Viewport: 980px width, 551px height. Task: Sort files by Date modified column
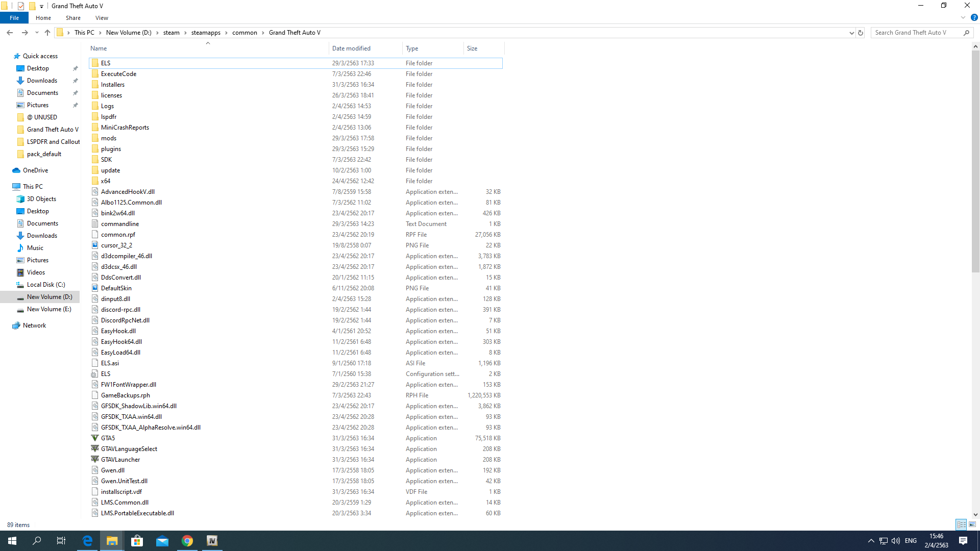[x=351, y=48]
